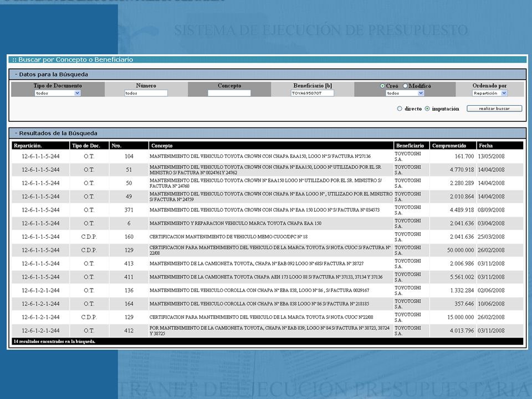532x399 pixels.
Task: Click the date 10/06/2008
Action: [x=491, y=304]
